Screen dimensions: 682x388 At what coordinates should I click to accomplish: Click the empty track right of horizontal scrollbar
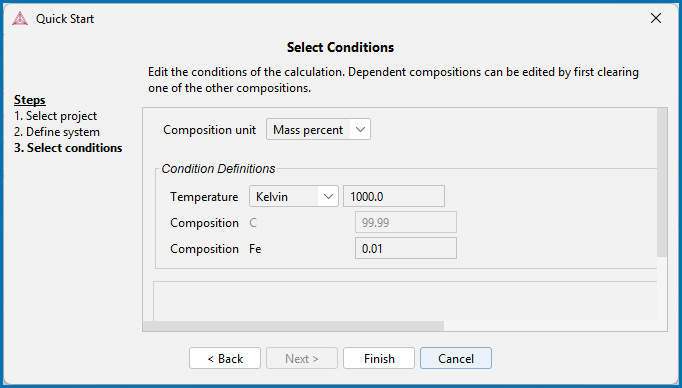550,326
